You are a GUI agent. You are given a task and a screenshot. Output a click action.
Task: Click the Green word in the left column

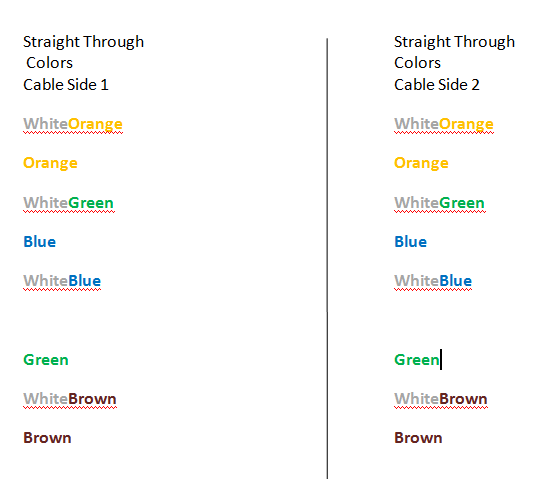(x=46, y=360)
